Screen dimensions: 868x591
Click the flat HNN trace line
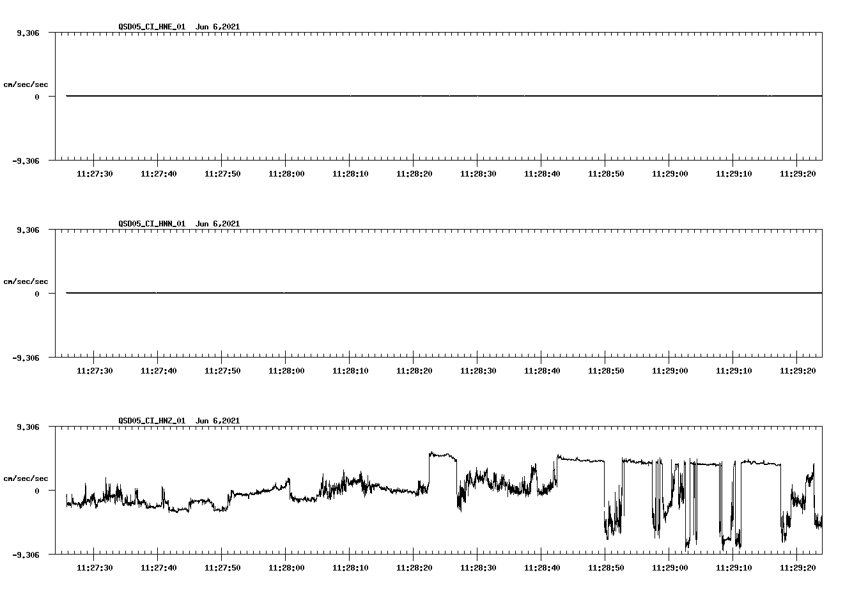pos(444,293)
